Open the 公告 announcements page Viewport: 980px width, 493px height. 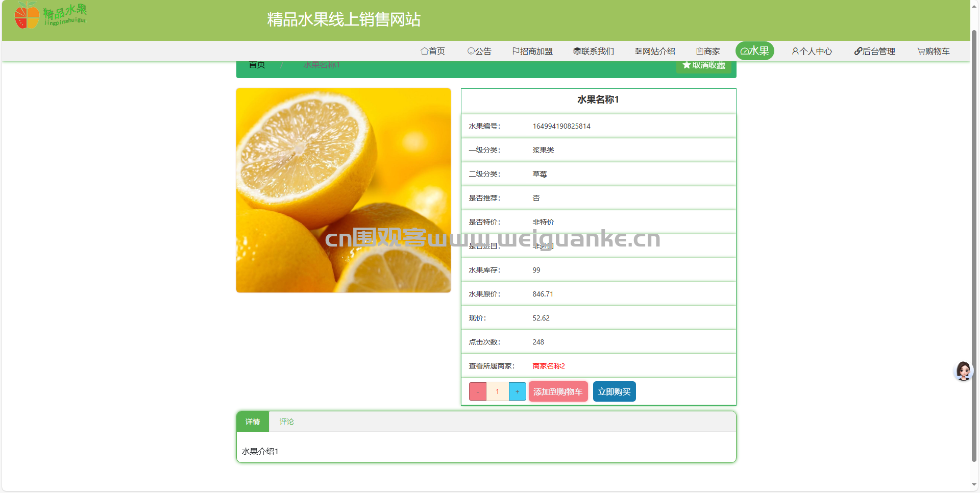[x=479, y=51]
